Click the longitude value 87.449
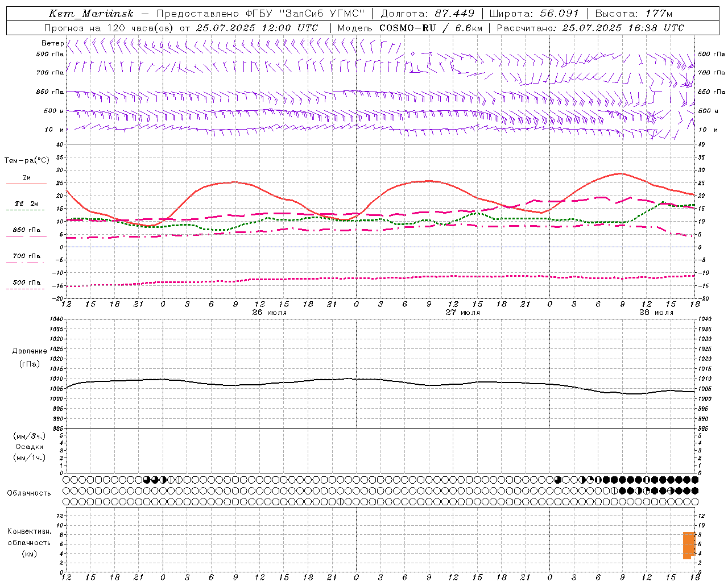 point(454,14)
